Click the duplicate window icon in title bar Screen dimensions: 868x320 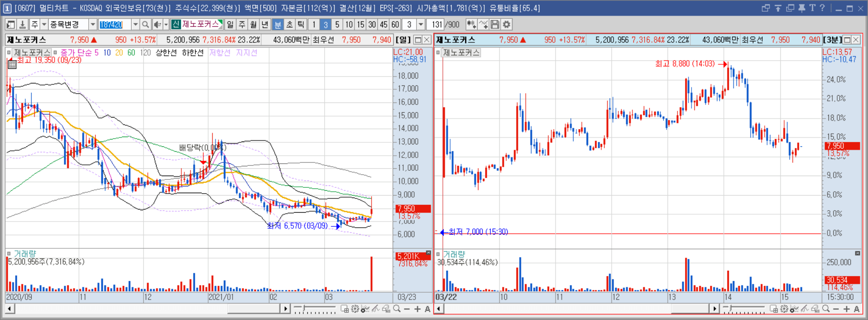(x=790, y=8)
